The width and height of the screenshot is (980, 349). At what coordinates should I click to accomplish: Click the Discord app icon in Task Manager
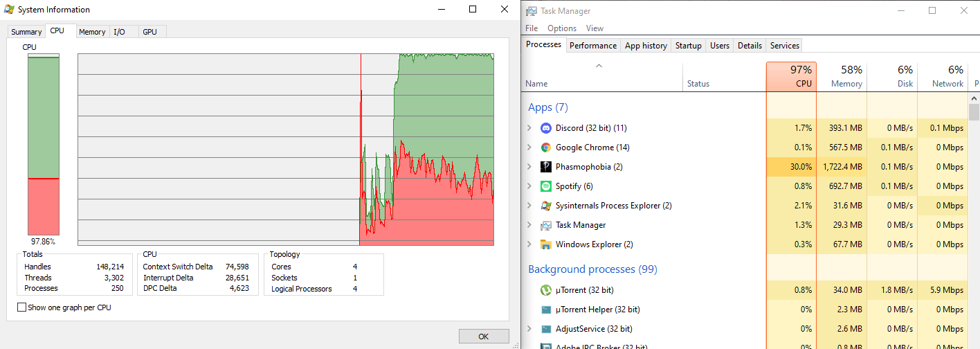(545, 128)
